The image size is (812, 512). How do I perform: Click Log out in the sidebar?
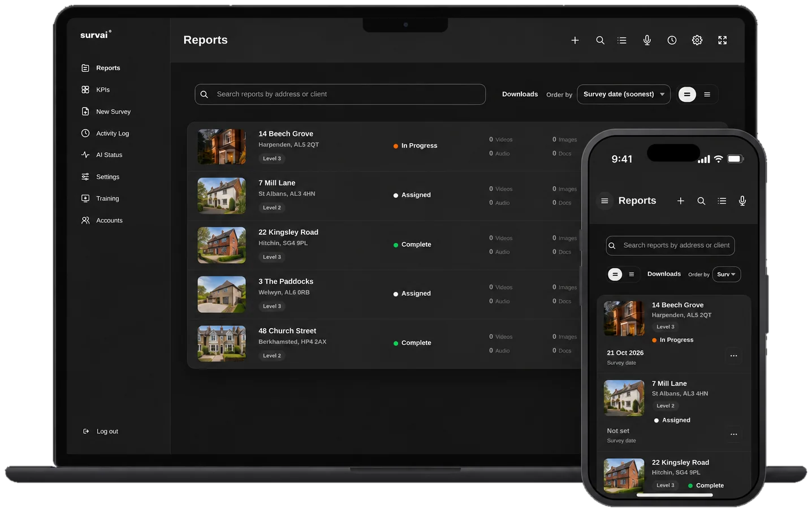pyautogui.click(x=107, y=432)
